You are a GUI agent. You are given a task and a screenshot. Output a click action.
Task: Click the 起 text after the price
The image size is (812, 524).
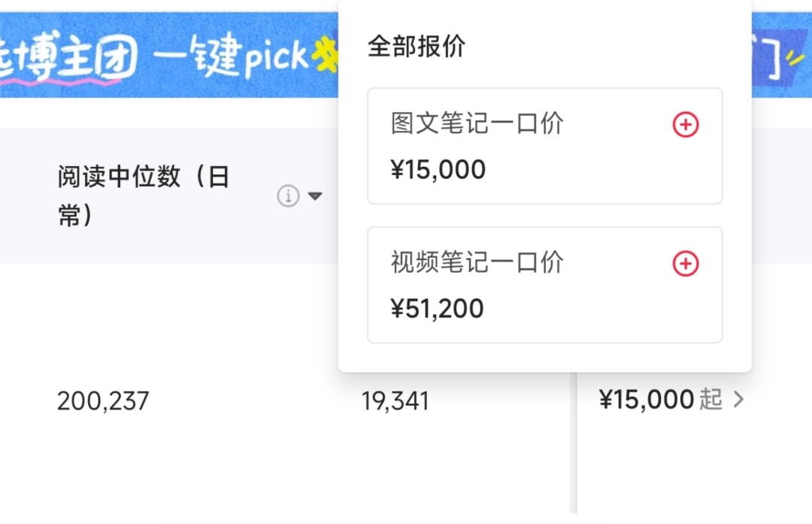pos(710,400)
